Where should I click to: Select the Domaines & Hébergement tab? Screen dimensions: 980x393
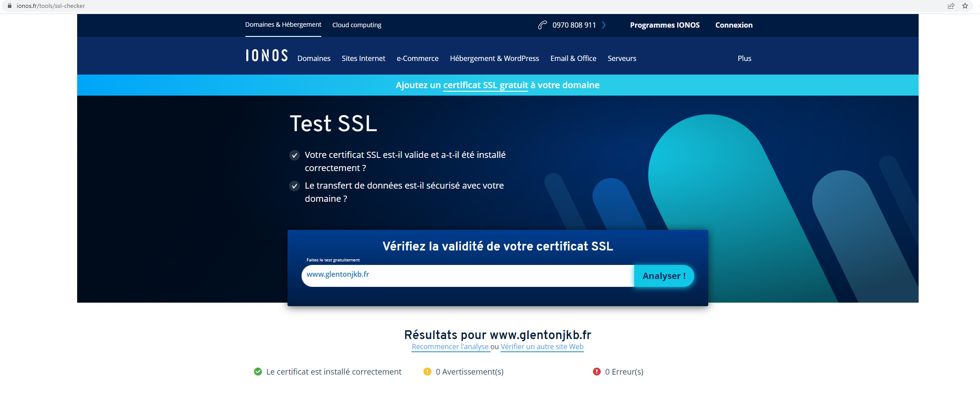pyautogui.click(x=283, y=25)
